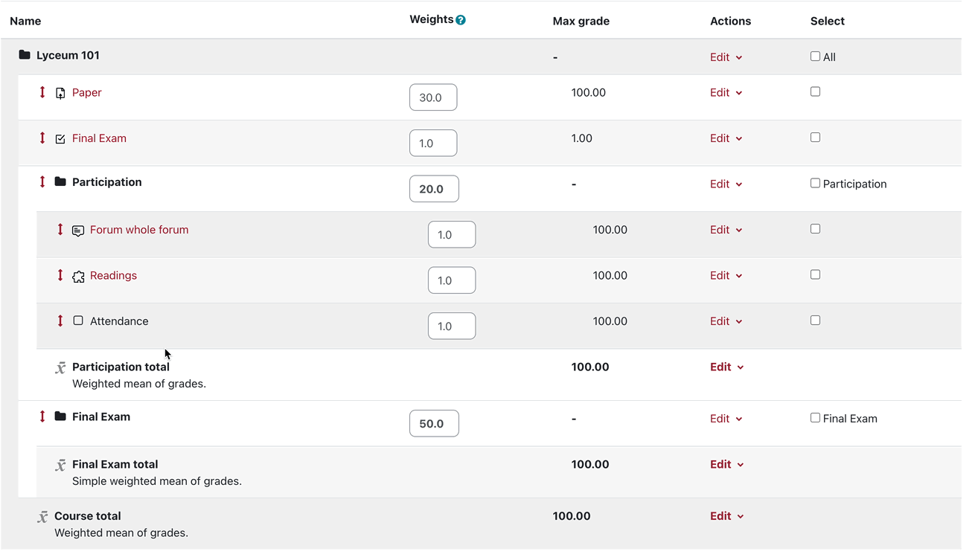
Task: Open the Course total Edit menu
Action: (726, 516)
